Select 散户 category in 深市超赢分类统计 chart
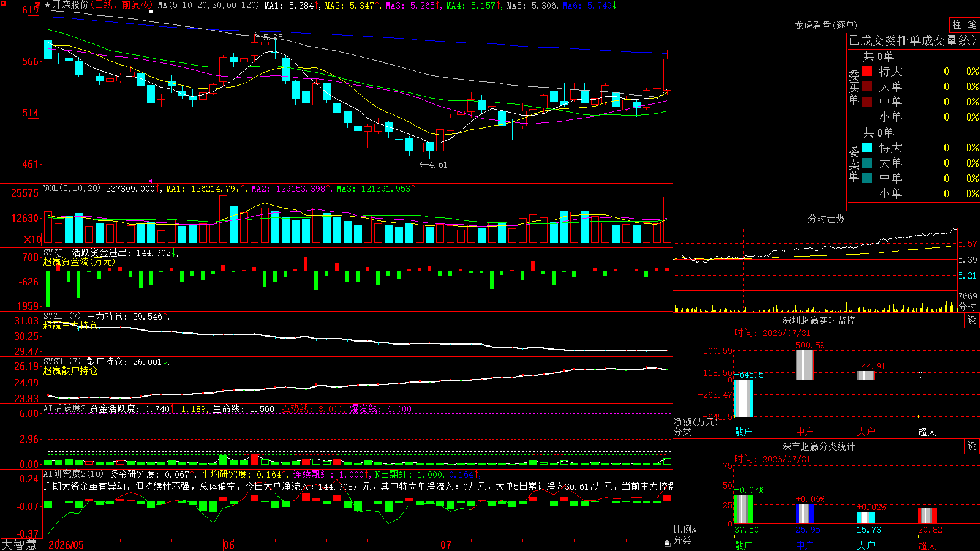This screenshot has height=551, width=980. [x=744, y=545]
